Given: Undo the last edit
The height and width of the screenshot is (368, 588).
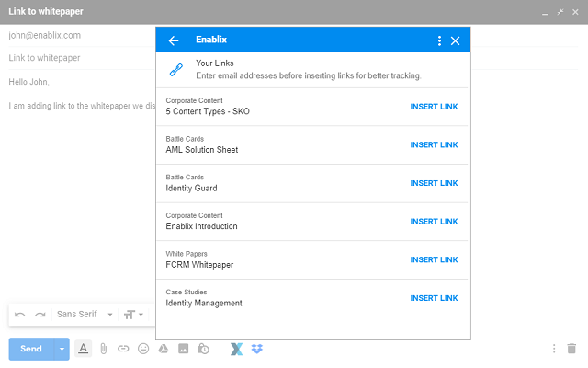Looking at the screenshot, I should click(x=20, y=315).
